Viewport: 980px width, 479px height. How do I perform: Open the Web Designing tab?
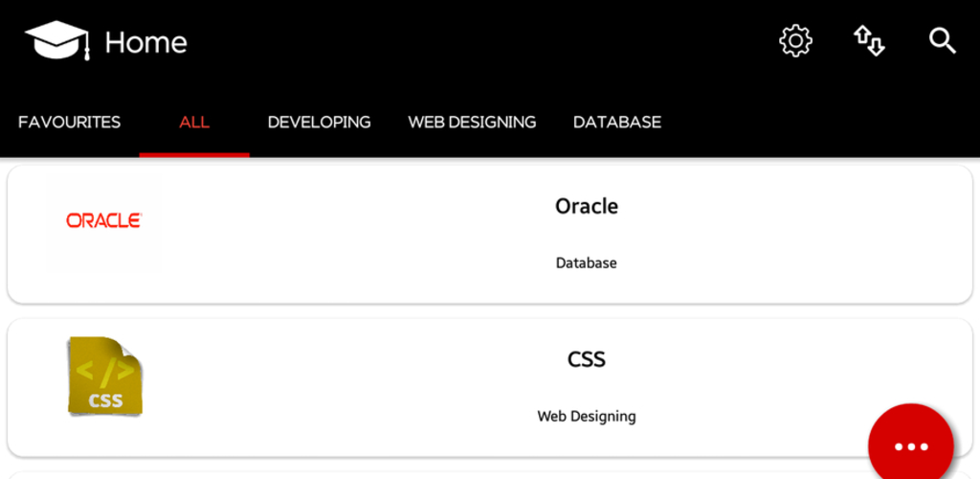tap(472, 122)
